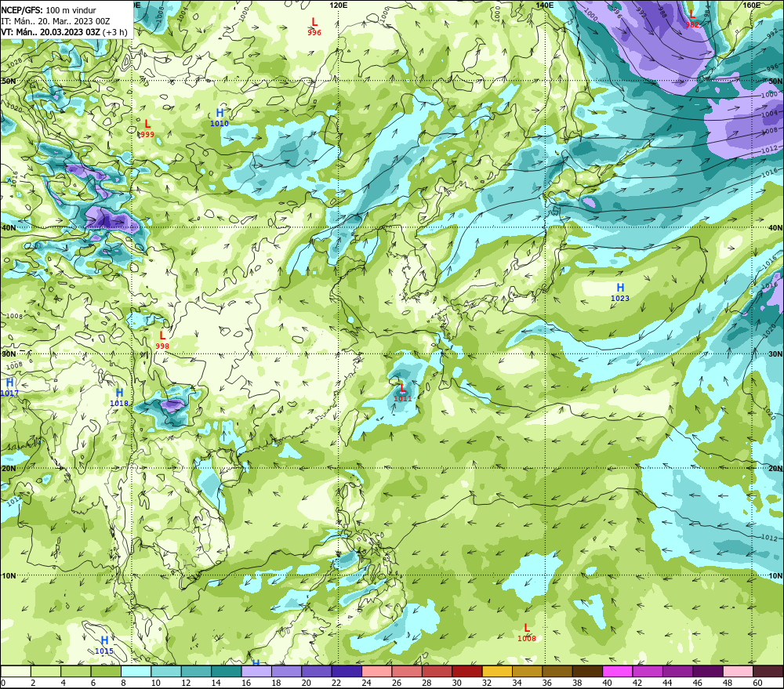
Task: Click the ochre 34–36 legend swatch
Action: pos(527,671)
